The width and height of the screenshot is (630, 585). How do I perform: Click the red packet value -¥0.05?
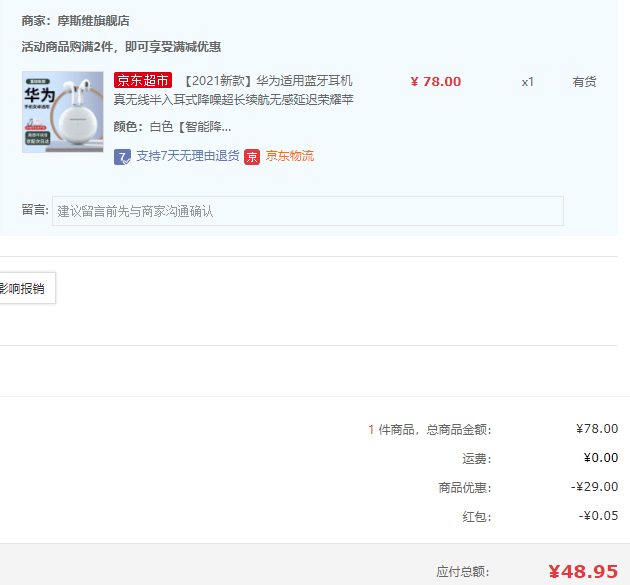(x=598, y=515)
